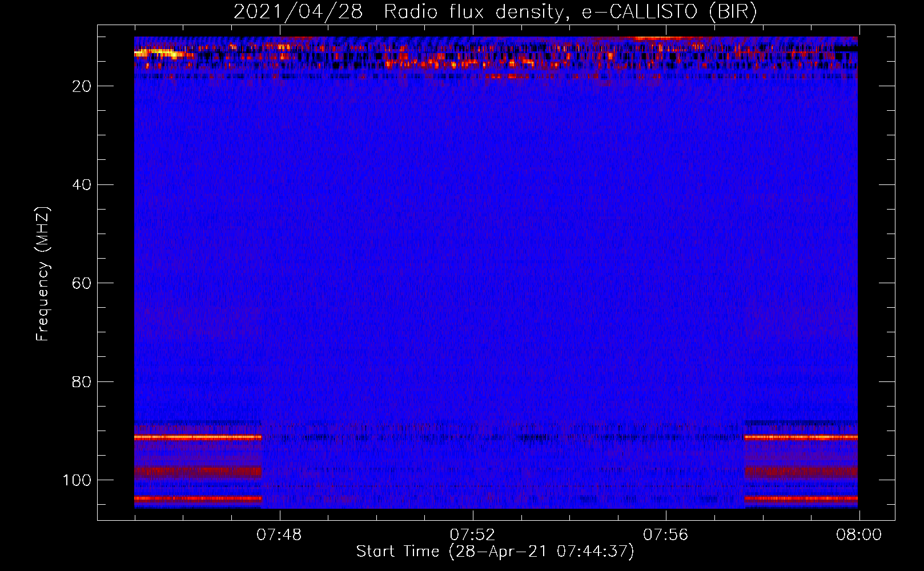924x571 pixels.
Task: Click the bright orange band near 91 MHz, left segment
Action: coord(198,437)
